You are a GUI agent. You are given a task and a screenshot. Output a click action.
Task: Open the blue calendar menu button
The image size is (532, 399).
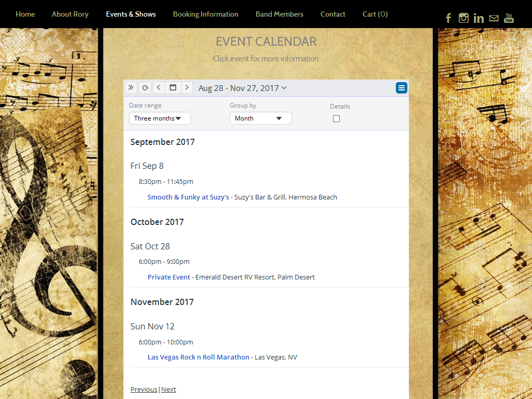tap(401, 88)
